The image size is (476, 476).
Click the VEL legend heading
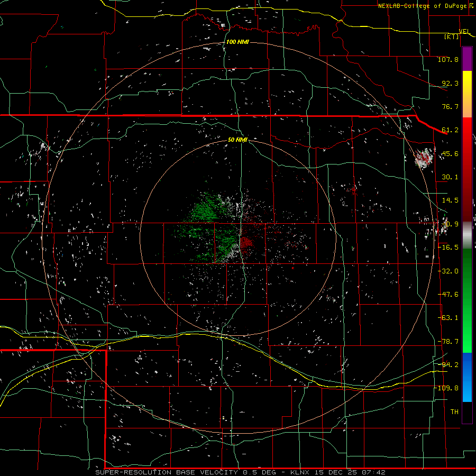(x=464, y=31)
